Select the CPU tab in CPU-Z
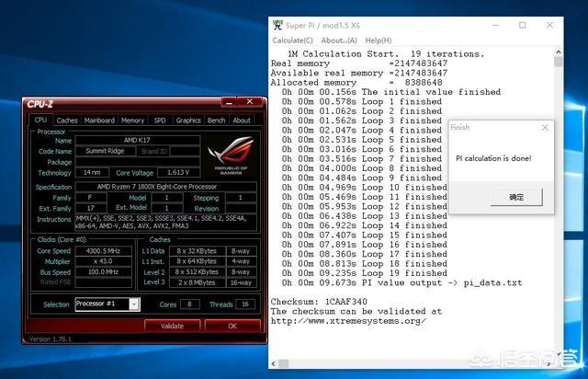Screen dimensions: 588x379 40,120
